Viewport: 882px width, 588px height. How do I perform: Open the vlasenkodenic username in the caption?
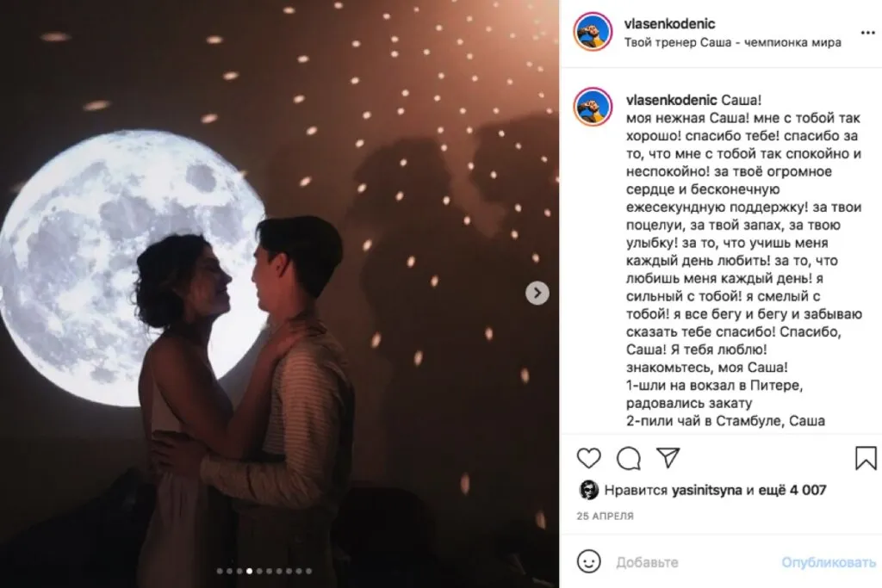(x=672, y=100)
